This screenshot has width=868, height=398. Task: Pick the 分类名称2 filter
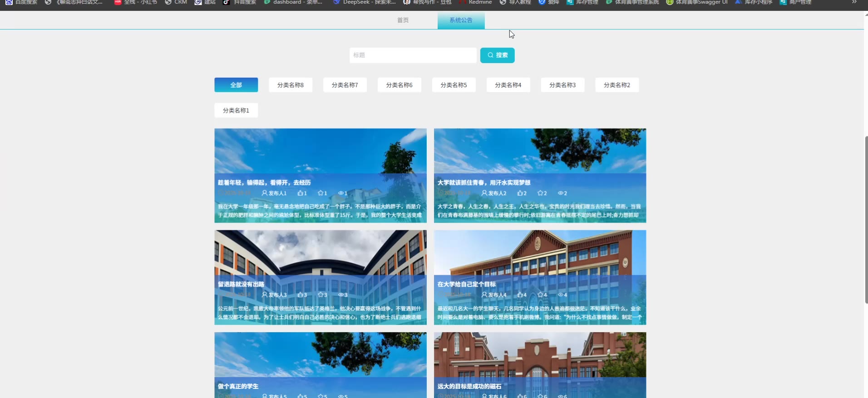pos(617,85)
